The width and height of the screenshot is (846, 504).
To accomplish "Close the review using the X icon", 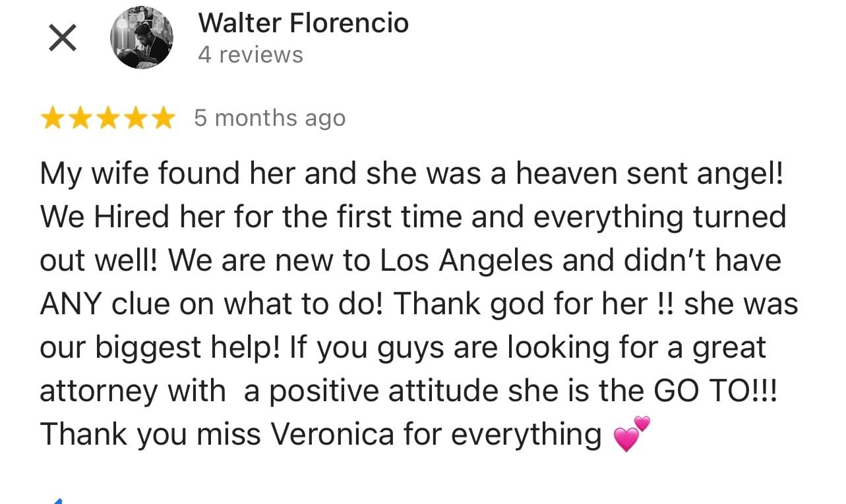I will pyautogui.click(x=63, y=39).
